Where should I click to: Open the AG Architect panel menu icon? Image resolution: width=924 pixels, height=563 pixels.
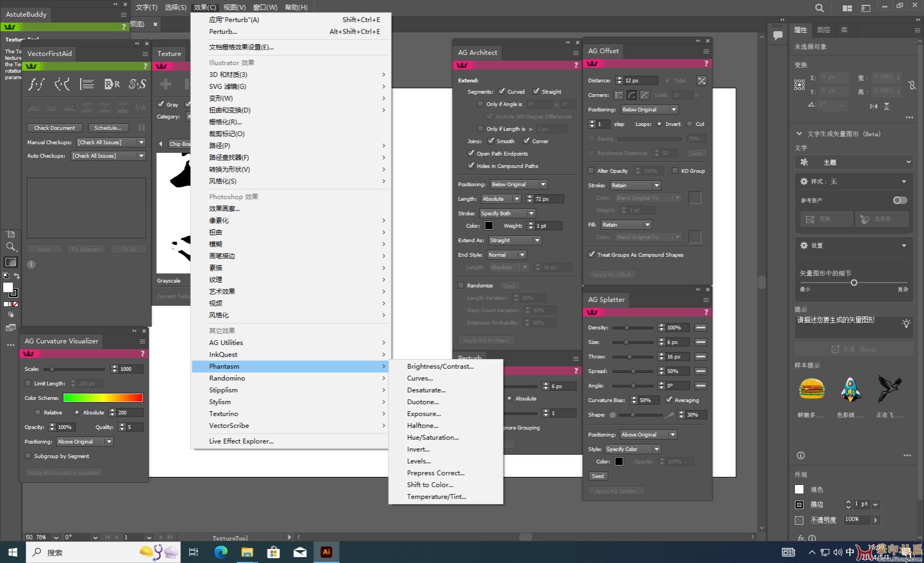point(576,53)
